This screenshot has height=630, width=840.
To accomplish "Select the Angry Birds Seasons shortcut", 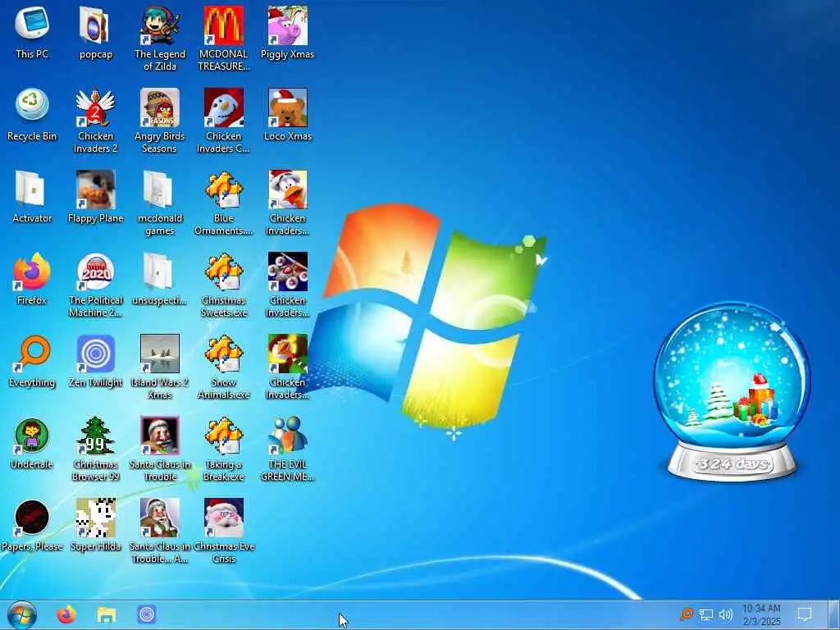I will [x=160, y=121].
